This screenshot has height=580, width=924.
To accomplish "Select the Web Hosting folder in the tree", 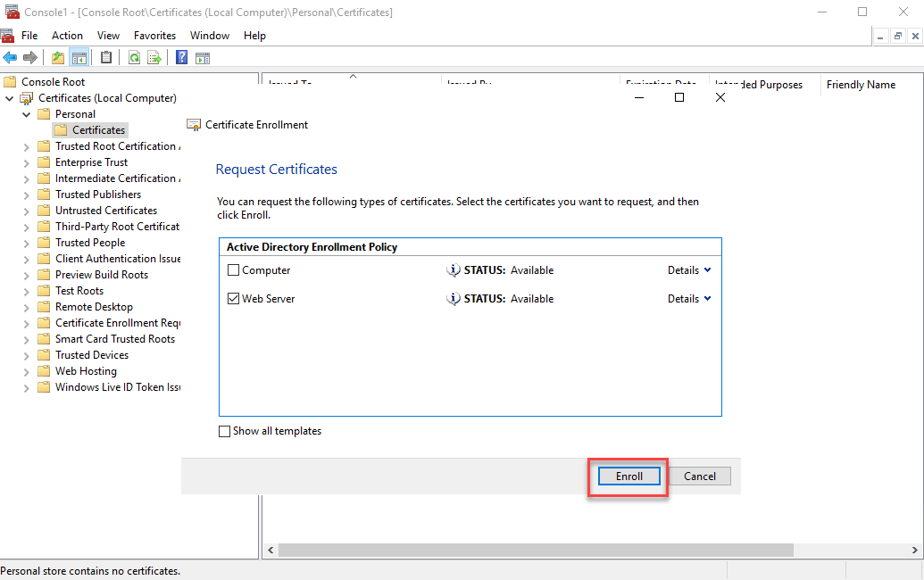I will 86,371.
